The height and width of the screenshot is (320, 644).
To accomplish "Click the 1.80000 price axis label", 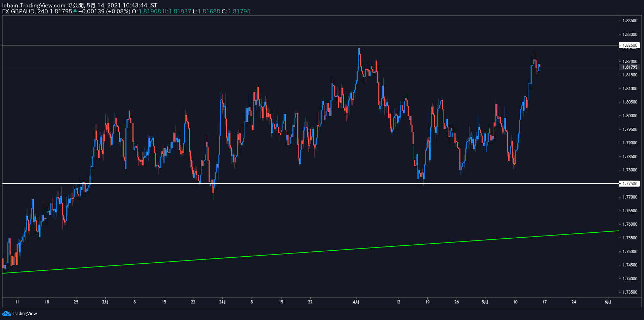I will pos(630,116).
